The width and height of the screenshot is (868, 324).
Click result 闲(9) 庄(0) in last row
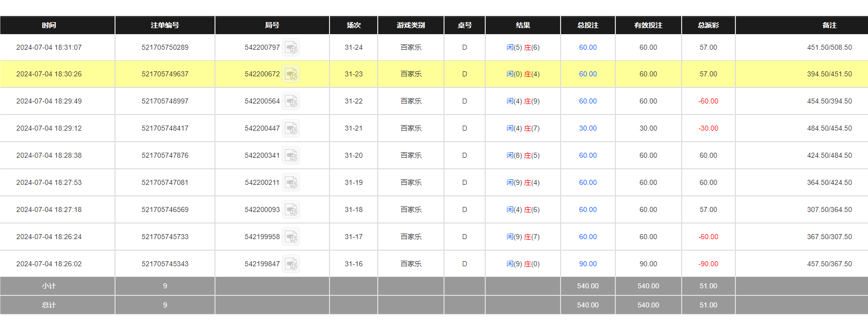523,264
